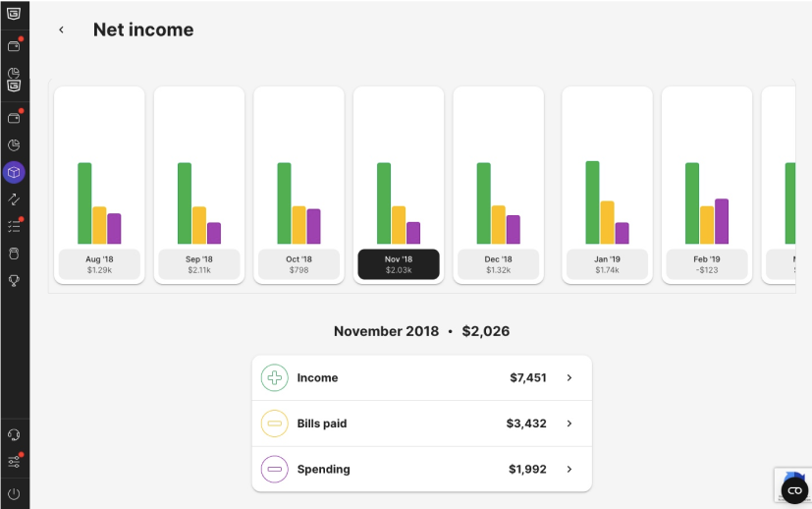812x509 pixels.
Task: Open the savings jar icon in sidebar
Action: click(14, 254)
